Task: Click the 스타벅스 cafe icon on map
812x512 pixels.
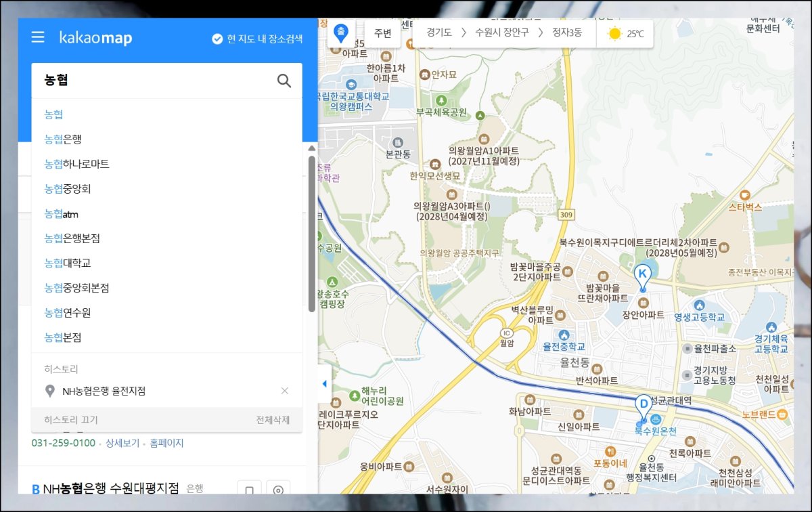Action: point(745,194)
